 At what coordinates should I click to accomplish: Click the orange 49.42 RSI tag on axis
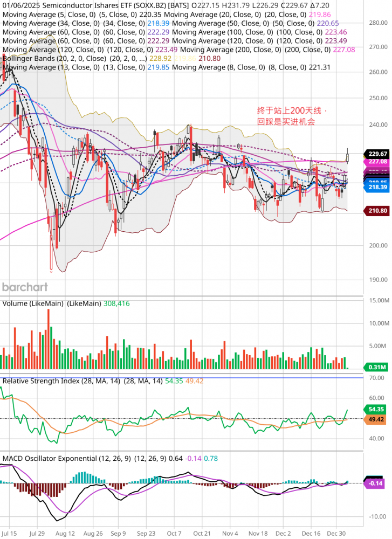coord(376,419)
